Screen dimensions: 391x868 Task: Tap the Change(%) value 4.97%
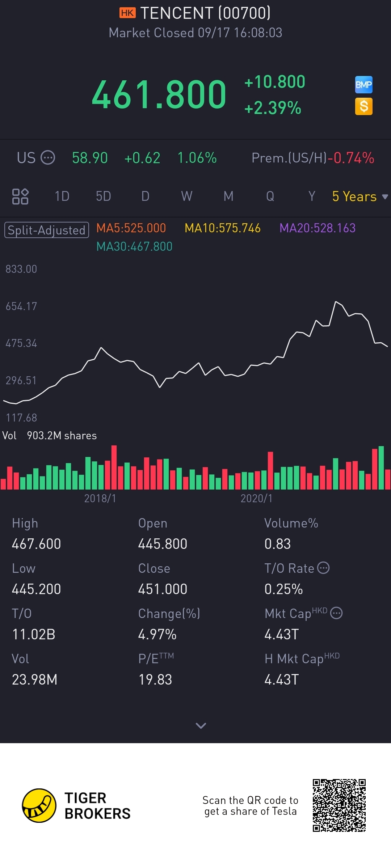[x=157, y=634]
